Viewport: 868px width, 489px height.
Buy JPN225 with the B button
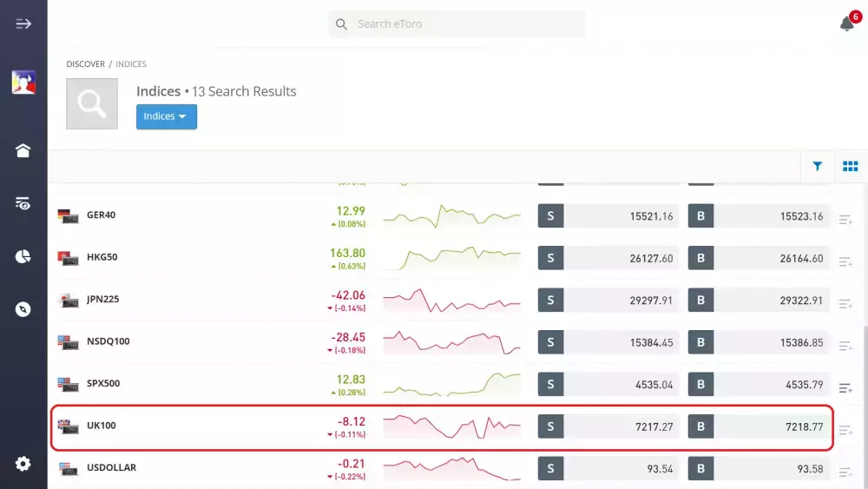[700, 301]
